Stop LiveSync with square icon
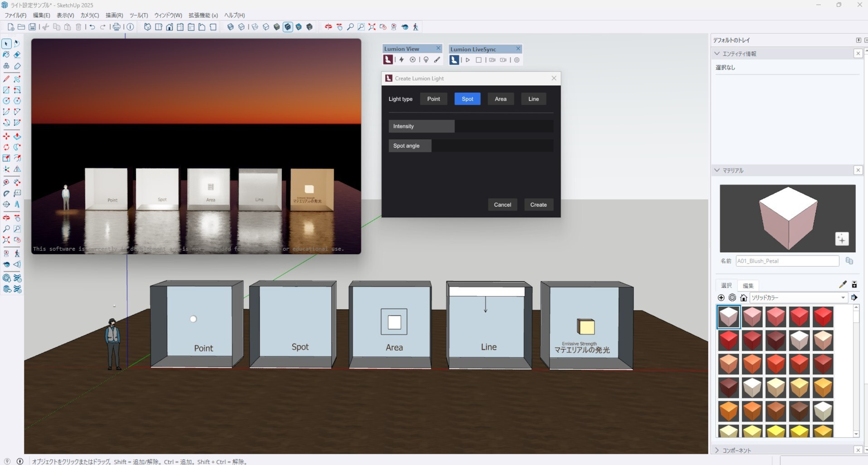868x465 pixels. [479, 60]
